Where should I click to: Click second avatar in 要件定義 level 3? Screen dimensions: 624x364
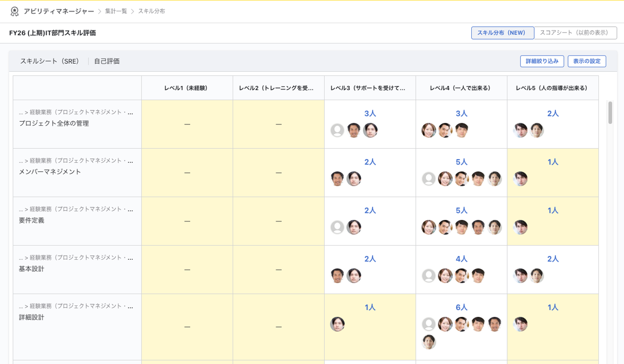(354, 227)
